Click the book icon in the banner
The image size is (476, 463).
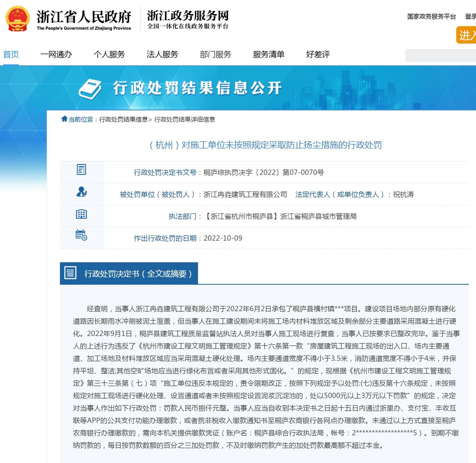pyautogui.click(x=90, y=89)
